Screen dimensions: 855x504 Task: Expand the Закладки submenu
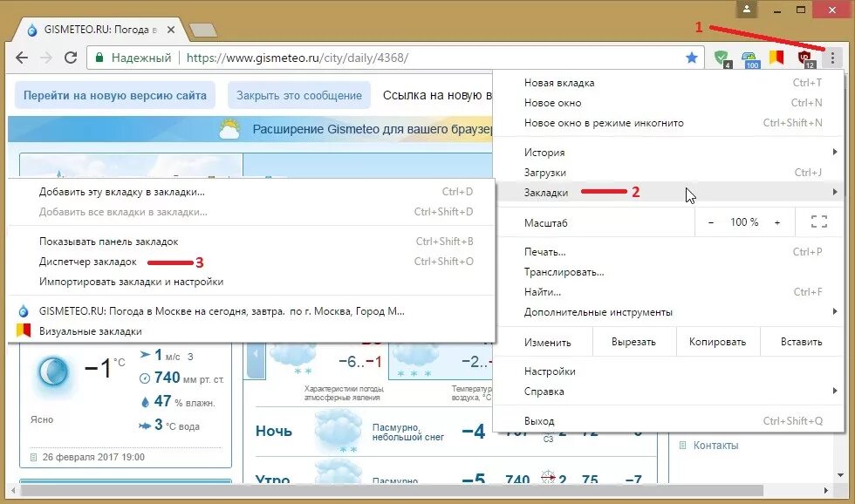tap(668, 193)
